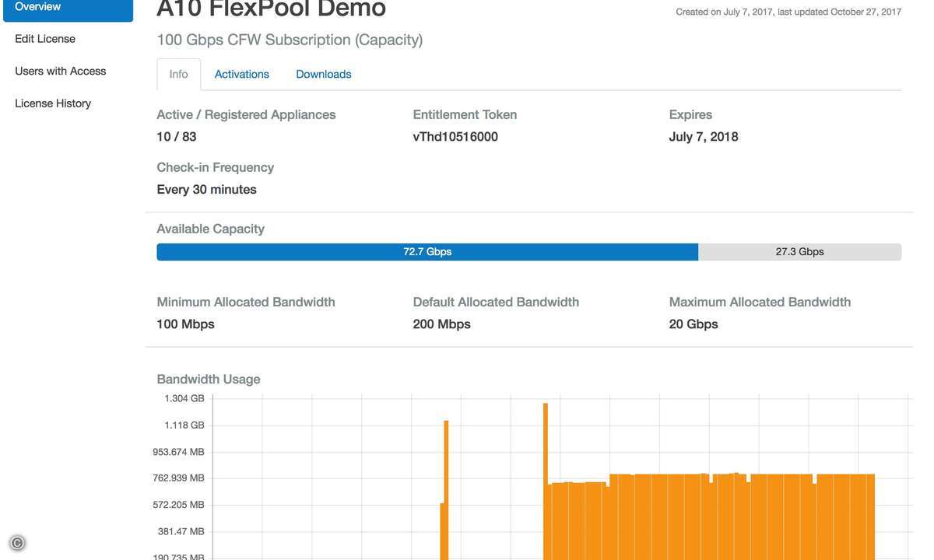Click the Expires label
This screenshot has width=934, height=560.
point(690,114)
